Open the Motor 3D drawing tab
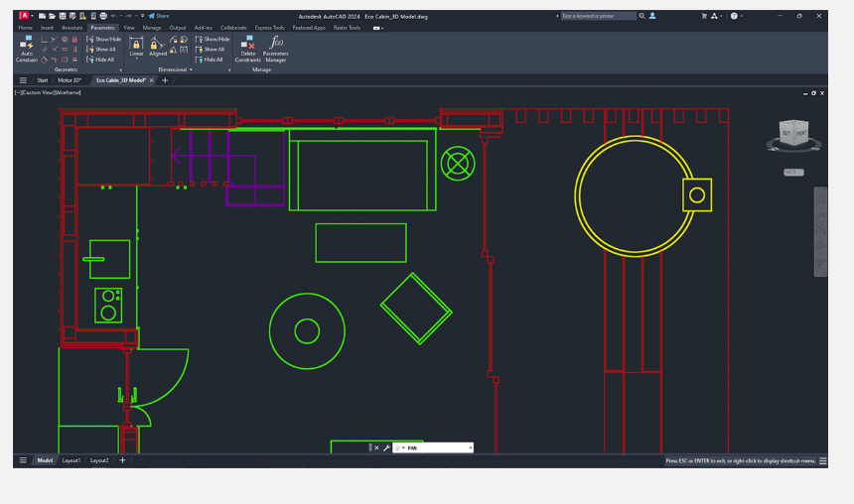This screenshot has width=854, height=504. (70, 80)
